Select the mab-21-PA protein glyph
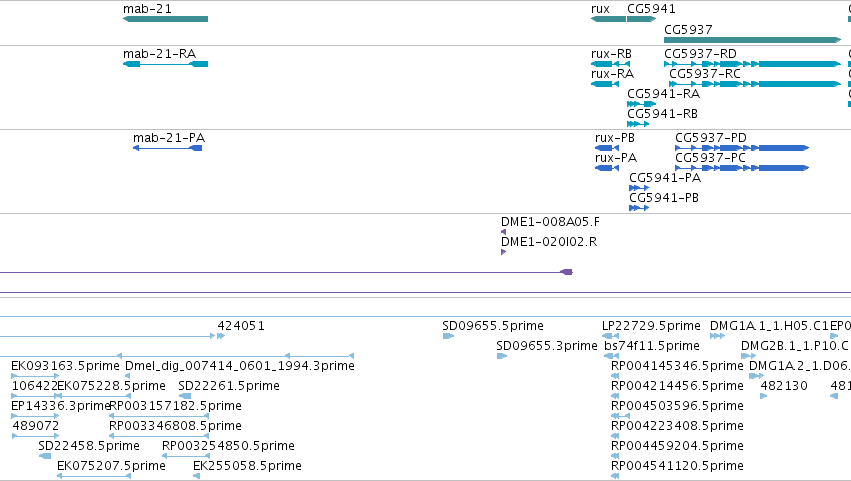 pyautogui.click(x=168, y=148)
